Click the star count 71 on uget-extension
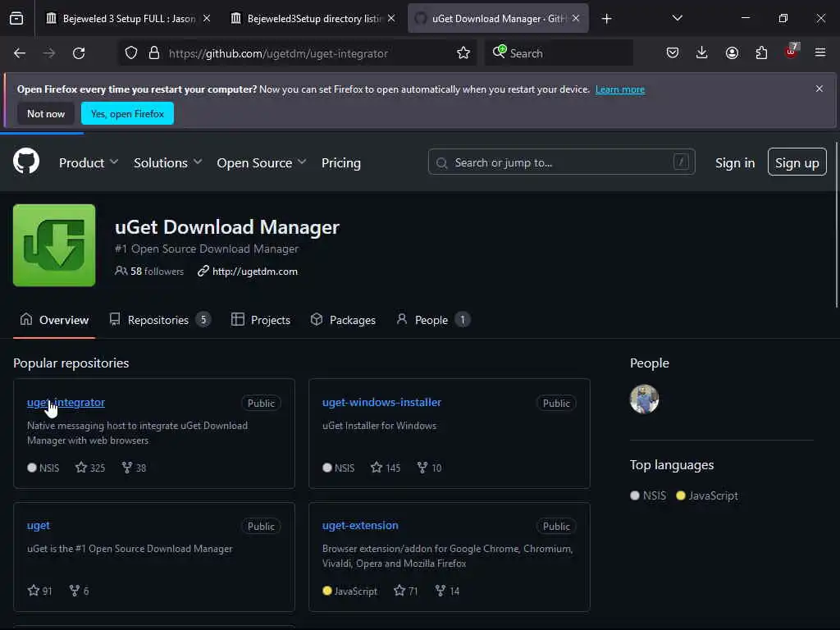The width and height of the screenshot is (840, 630). [x=405, y=591]
